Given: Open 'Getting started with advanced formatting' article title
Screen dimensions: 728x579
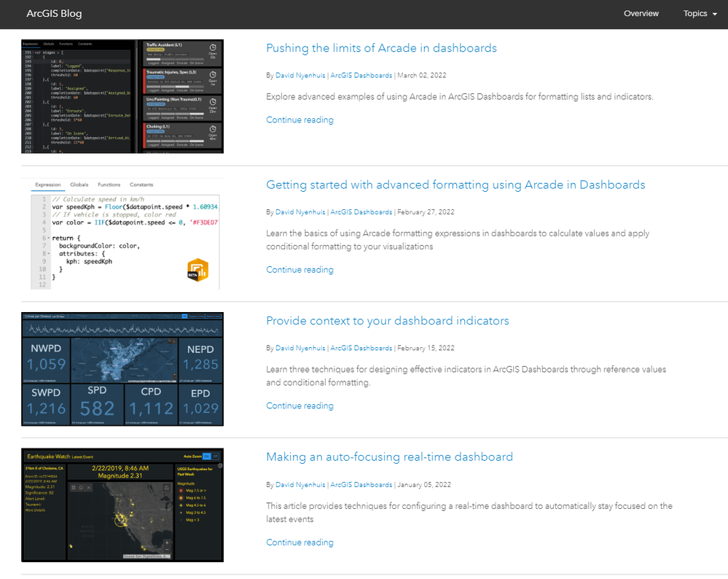Looking at the screenshot, I should click(455, 184).
